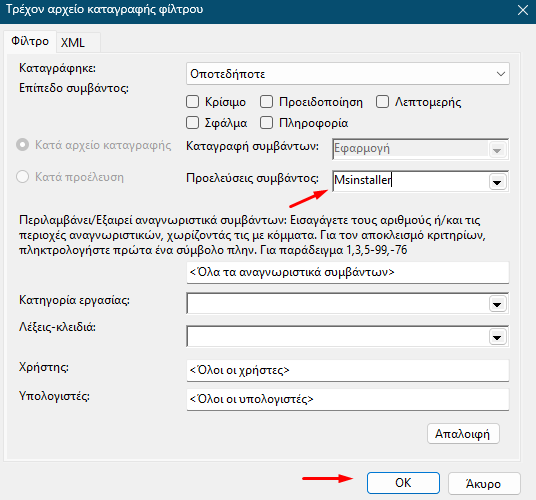Tick the Λεπτομερής checkbox
Viewport: 536px width, 500px height.
[x=382, y=102]
